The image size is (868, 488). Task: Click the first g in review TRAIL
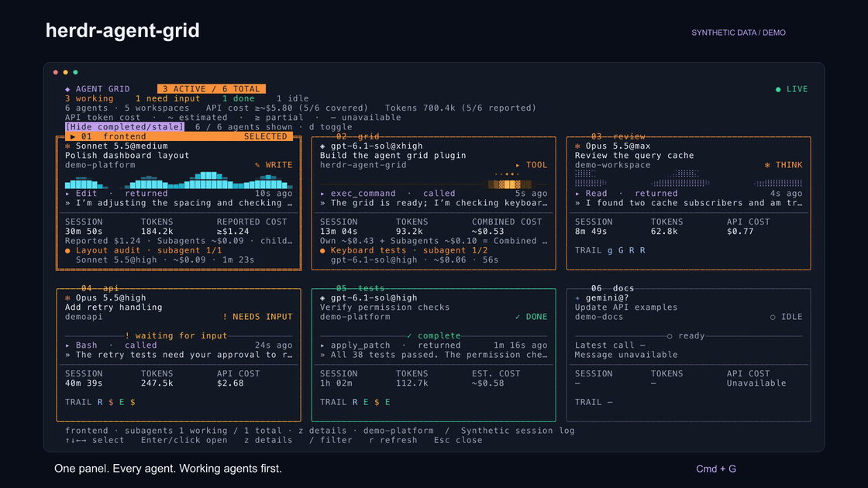[610, 251]
